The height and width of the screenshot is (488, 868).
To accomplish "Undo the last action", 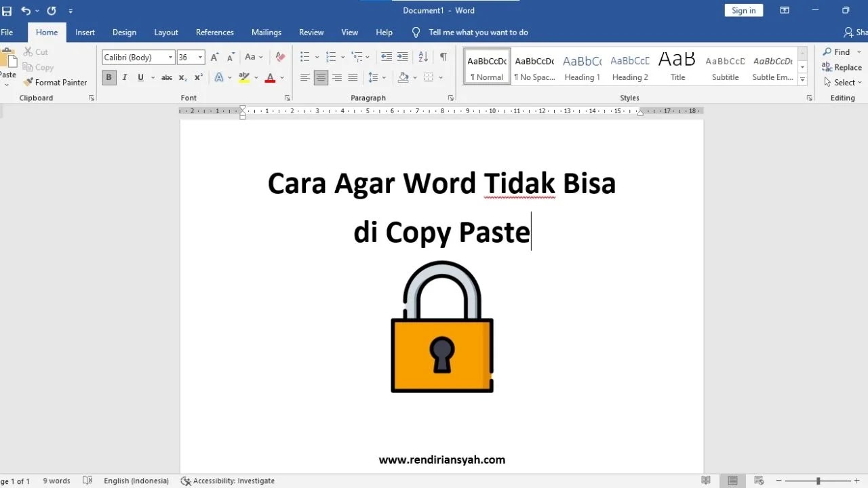I will click(26, 10).
